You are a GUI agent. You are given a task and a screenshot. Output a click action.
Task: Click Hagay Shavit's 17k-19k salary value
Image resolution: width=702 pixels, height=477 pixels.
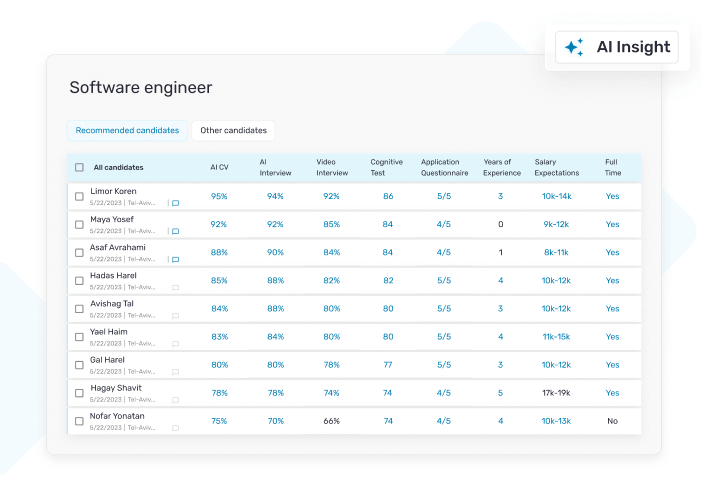tap(556, 393)
